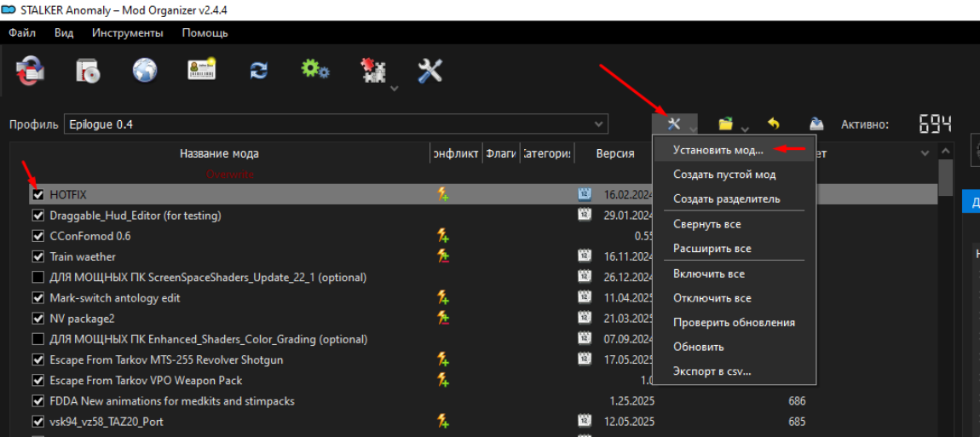This screenshot has height=437, width=980.
Task: Click calendar version icon in HOTFIX row
Action: coord(585,194)
